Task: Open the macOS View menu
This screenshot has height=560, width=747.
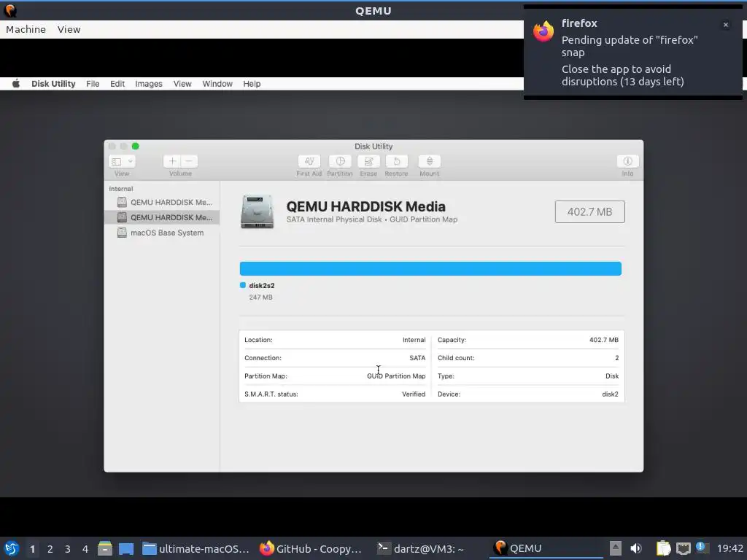Action: 182,84
